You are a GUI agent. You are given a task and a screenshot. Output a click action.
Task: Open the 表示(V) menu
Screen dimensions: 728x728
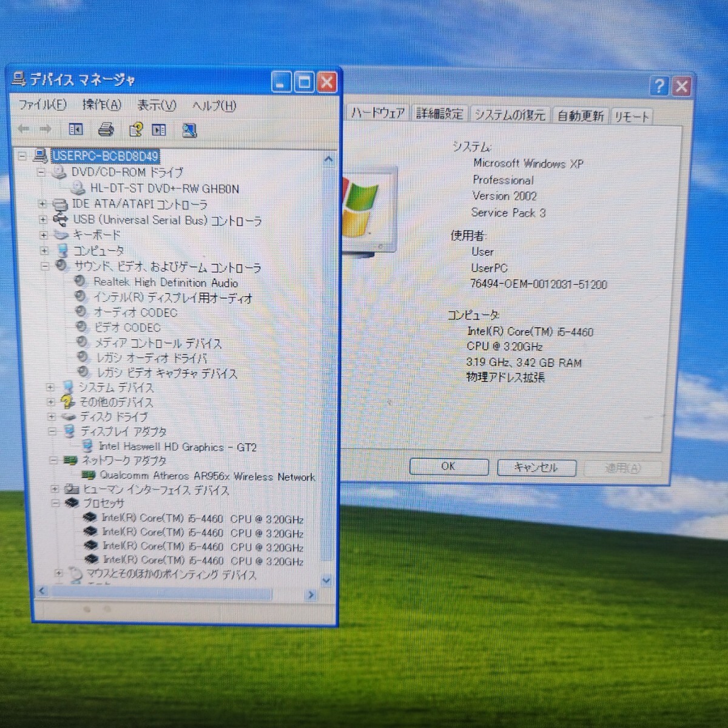(156, 106)
